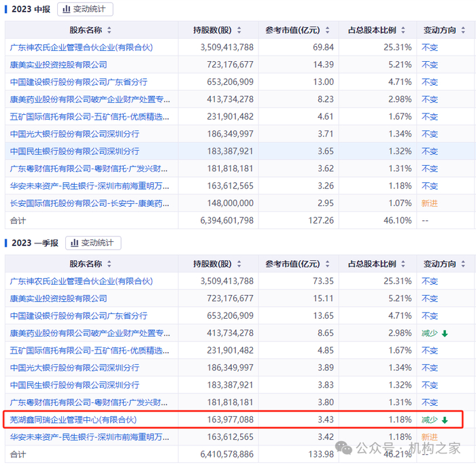This screenshot has width=476, height=467.
Task: Select 中报 total shares 6,394,601,798
Action: coord(226,221)
